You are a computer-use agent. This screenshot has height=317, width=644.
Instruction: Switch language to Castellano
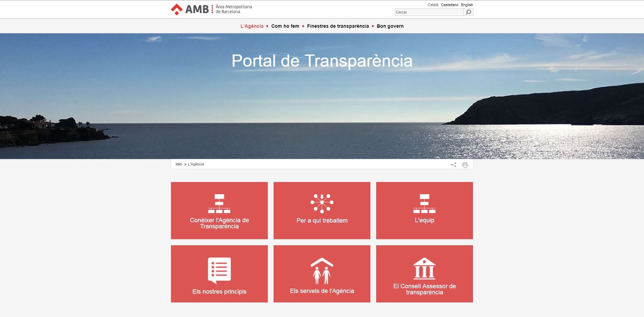(449, 5)
